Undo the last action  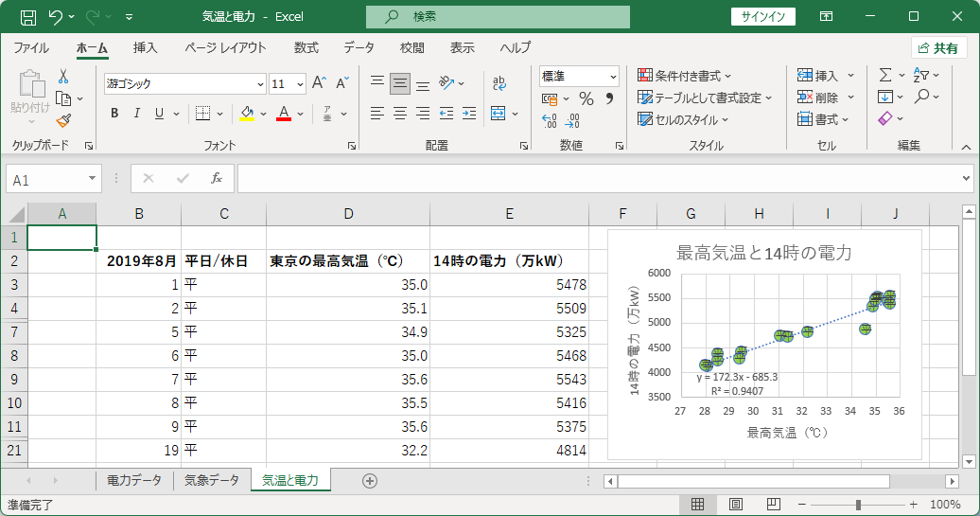click(55, 17)
